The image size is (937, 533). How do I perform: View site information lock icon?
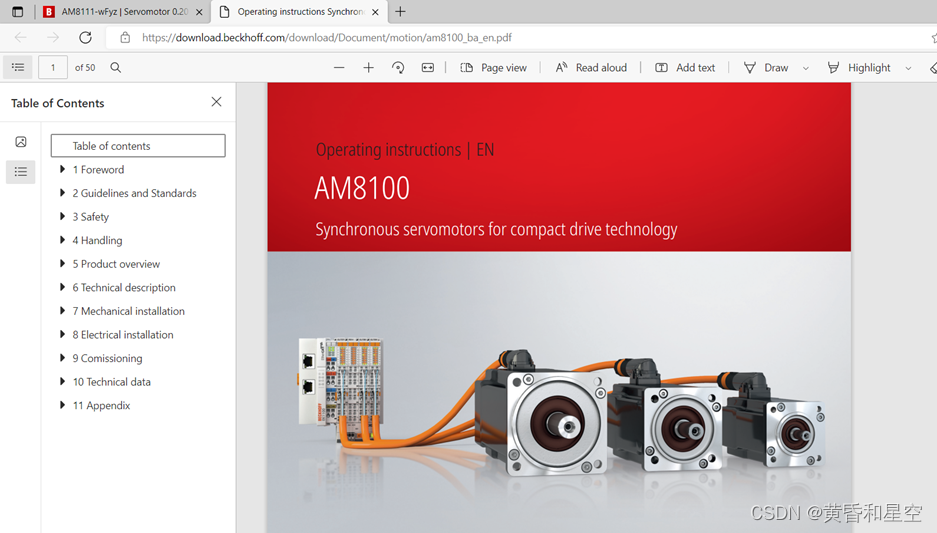click(x=125, y=38)
